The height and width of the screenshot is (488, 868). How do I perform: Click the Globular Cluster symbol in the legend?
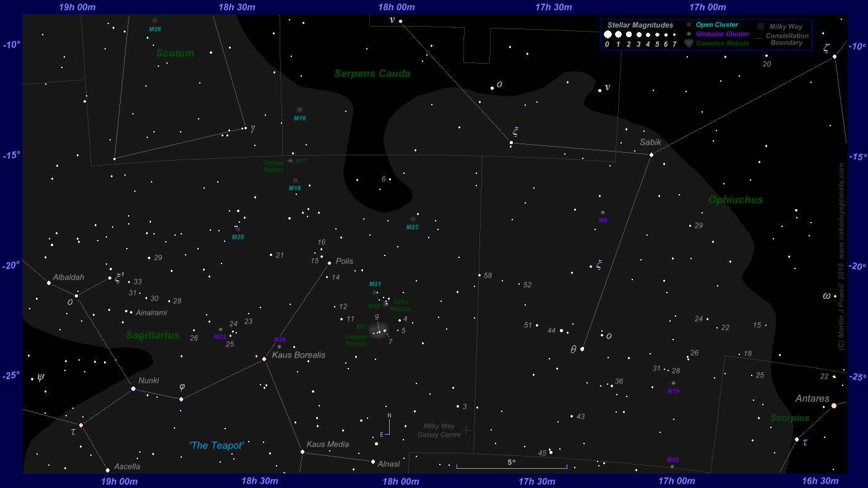click(x=689, y=34)
